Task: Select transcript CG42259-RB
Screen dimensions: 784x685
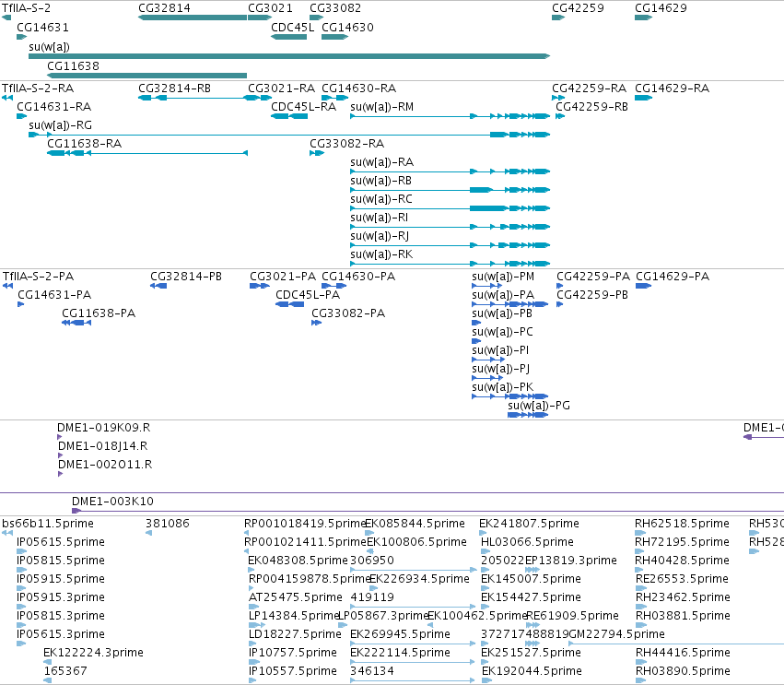Action: click(560, 116)
